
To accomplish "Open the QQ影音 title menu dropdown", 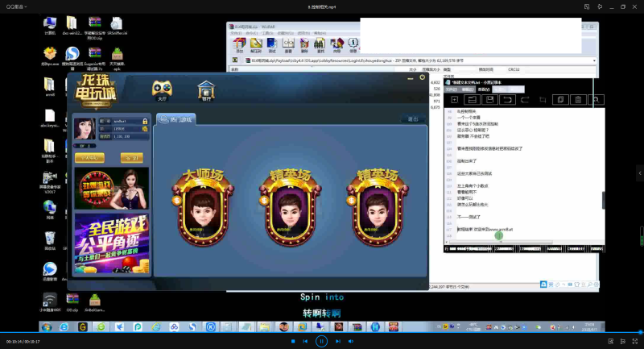I will coord(25,6).
